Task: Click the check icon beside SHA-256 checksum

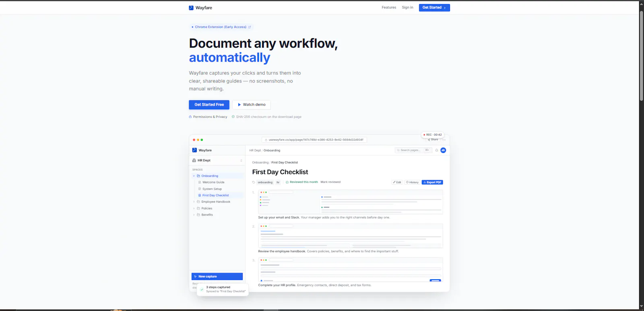Action: coord(233,117)
